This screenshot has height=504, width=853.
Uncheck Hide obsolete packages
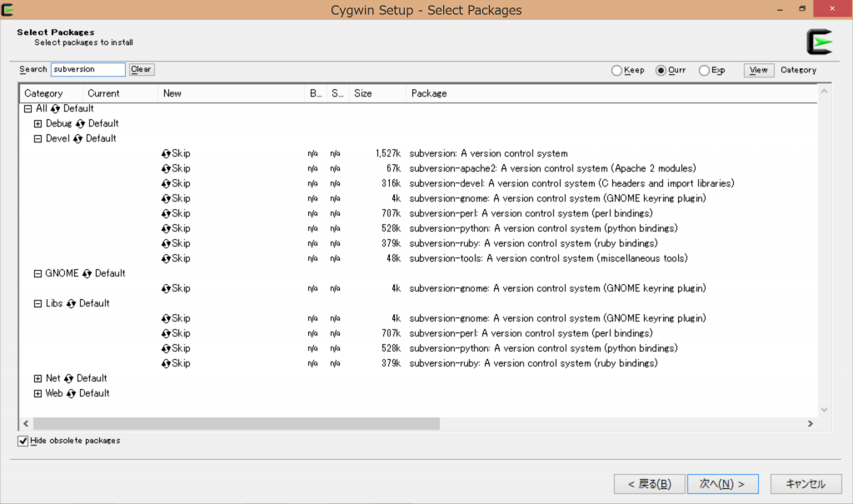22,441
